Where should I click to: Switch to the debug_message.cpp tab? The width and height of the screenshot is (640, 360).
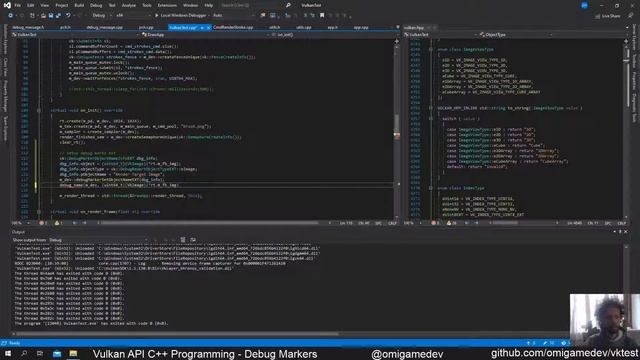pyautogui.click(x=104, y=27)
